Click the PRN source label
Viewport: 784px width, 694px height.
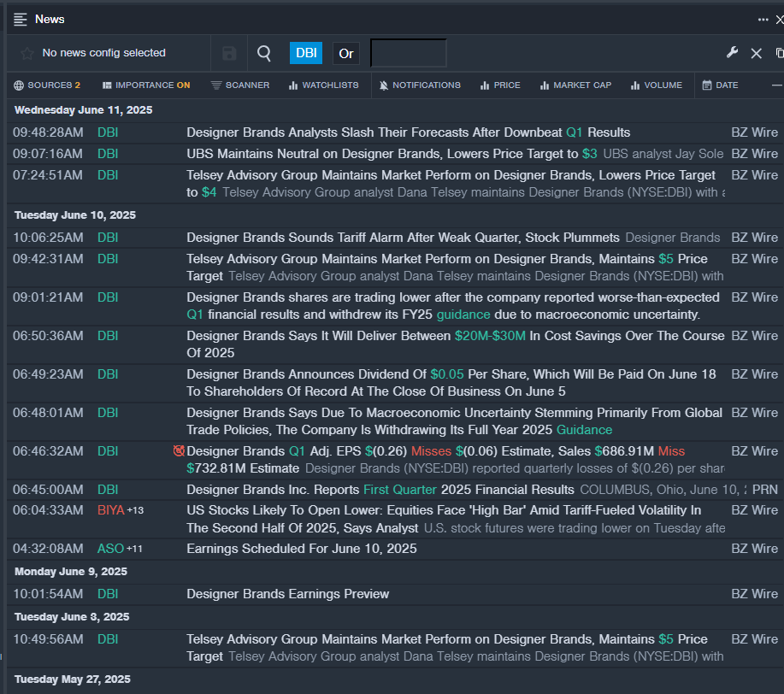click(x=765, y=490)
